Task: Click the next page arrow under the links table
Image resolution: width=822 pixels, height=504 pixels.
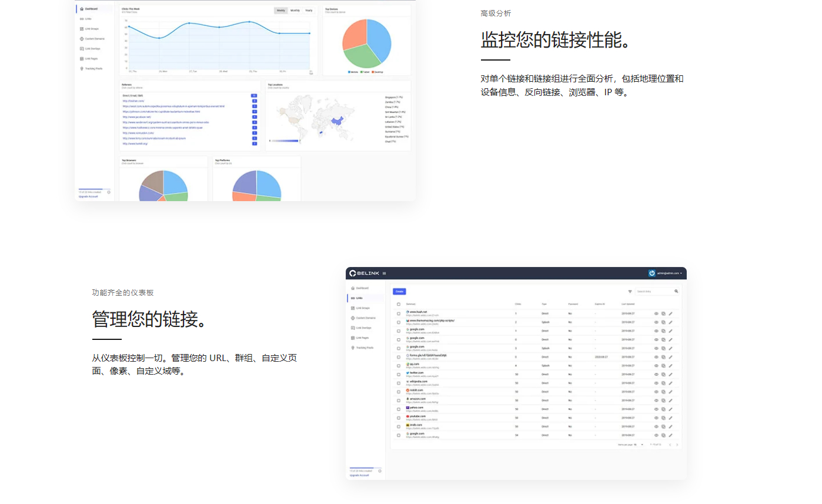Action: [x=677, y=445]
